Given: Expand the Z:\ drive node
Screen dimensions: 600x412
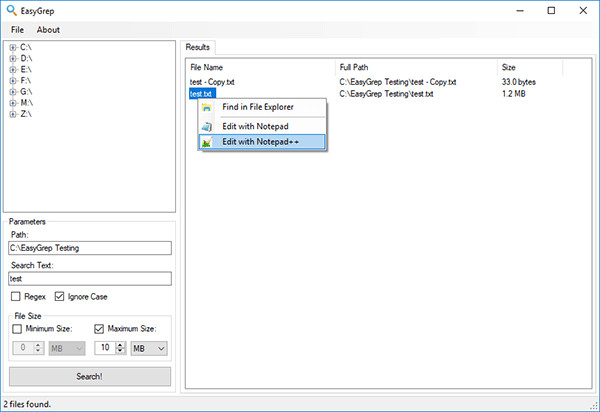Looking at the screenshot, I should 13,114.
